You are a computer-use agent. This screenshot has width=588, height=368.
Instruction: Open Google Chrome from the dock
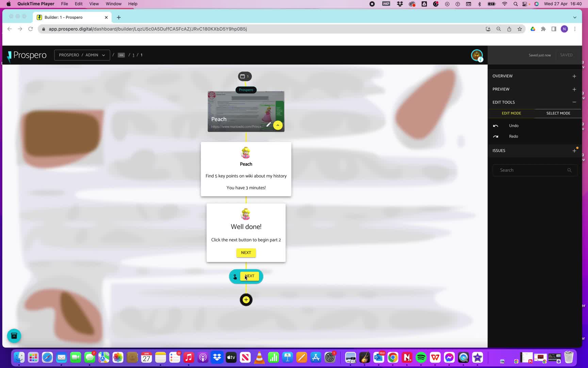tap(393, 357)
